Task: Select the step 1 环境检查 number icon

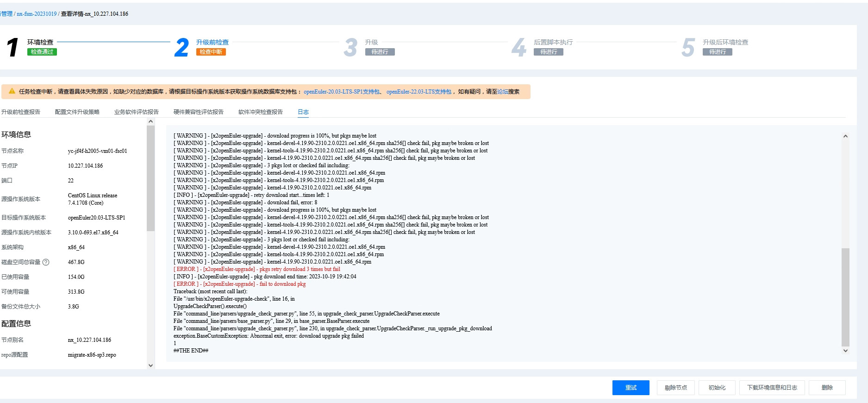Action: point(12,47)
